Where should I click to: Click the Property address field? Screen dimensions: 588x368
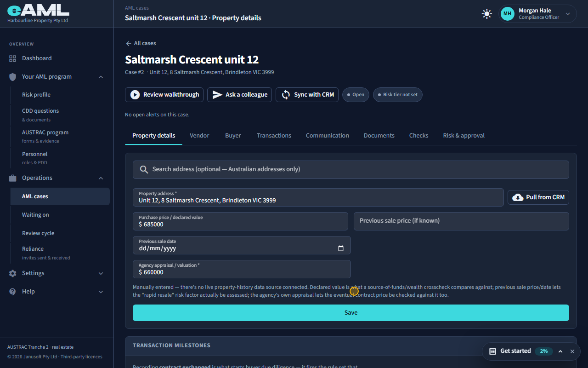(x=318, y=197)
